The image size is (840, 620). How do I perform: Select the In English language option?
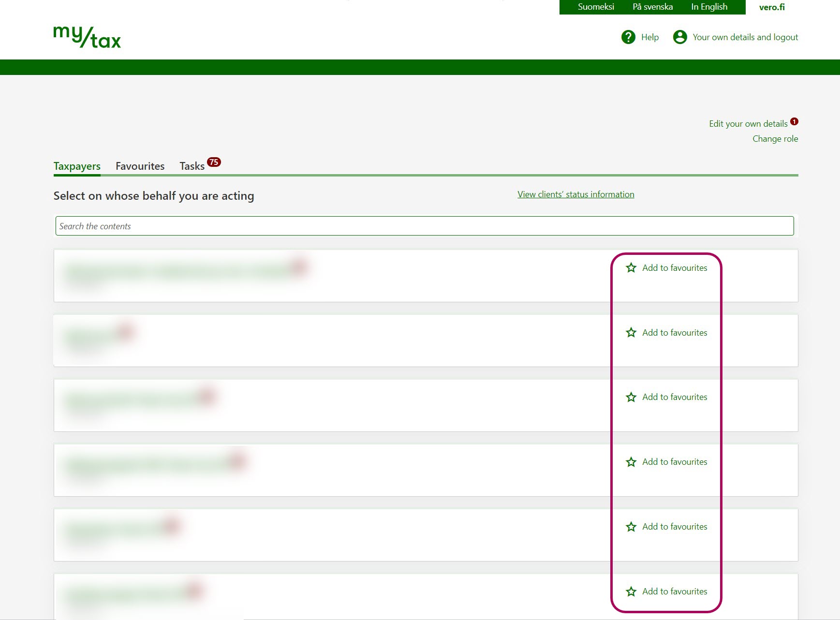[x=709, y=7]
